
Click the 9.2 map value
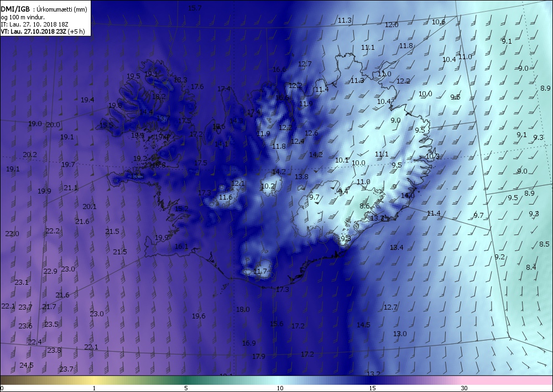pos(500,257)
